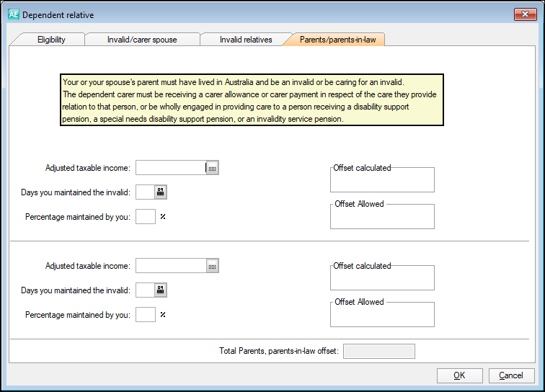Click the calculator icon next to lower Days maintained
545x392 pixels.
coord(161,290)
